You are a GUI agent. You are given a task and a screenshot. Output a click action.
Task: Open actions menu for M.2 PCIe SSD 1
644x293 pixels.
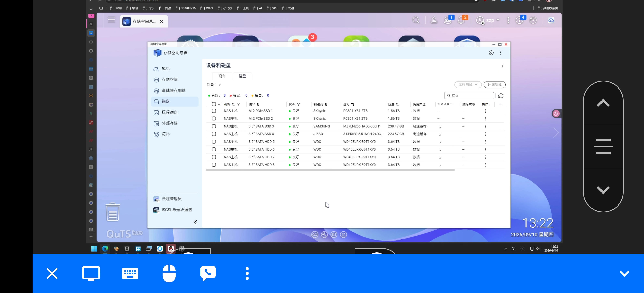485,111
